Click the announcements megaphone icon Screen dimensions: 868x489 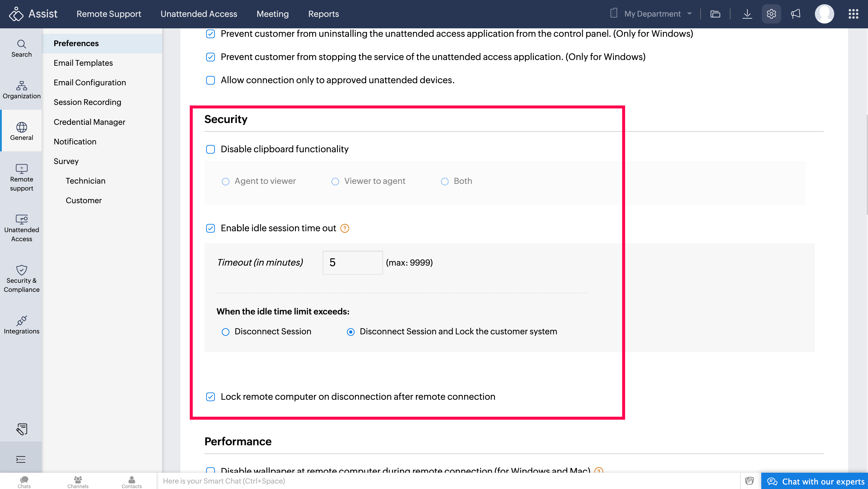(796, 14)
